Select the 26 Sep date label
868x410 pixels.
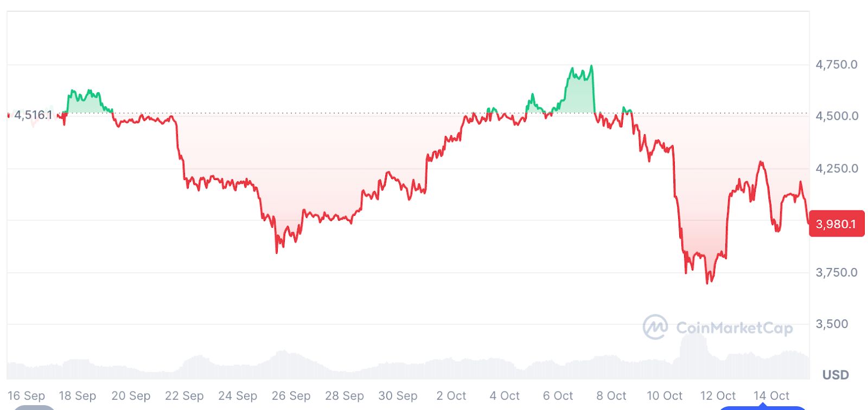(291, 396)
